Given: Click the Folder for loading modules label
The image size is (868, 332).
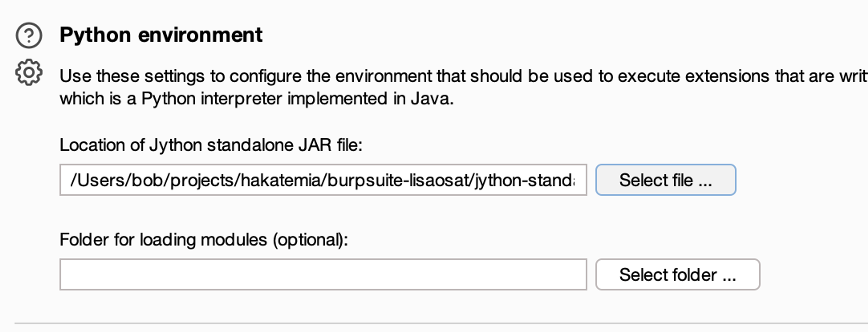Looking at the screenshot, I should pos(203,240).
